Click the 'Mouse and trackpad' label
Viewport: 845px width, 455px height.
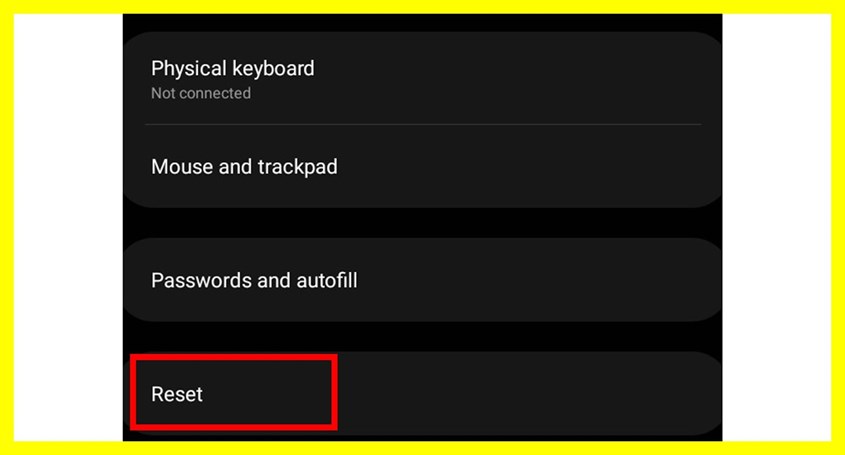(x=244, y=166)
